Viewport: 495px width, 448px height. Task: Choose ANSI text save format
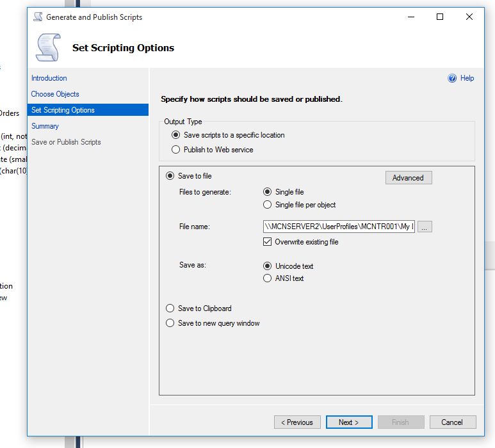click(267, 278)
